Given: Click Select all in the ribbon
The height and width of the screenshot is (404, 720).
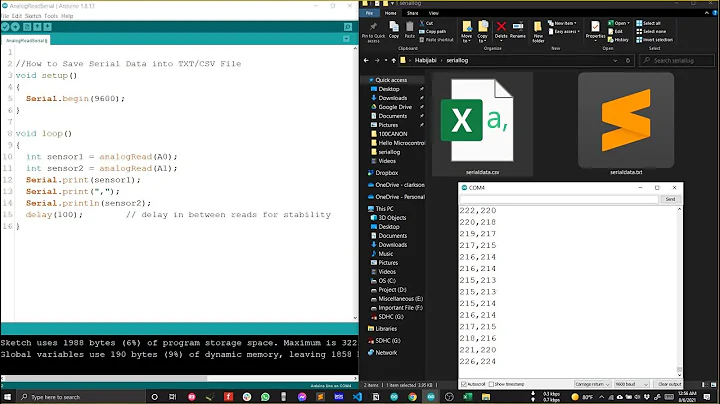Looking at the screenshot, I should point(648,23).
